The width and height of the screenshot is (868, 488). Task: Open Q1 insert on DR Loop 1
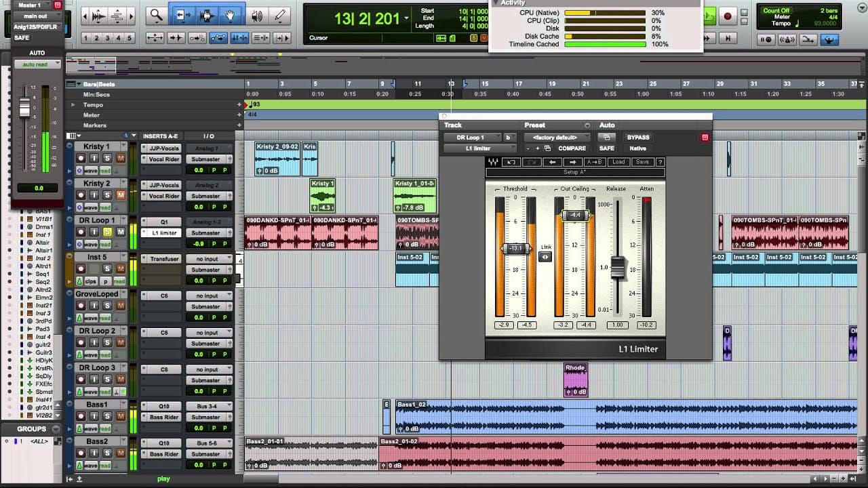tap(160, 222)
